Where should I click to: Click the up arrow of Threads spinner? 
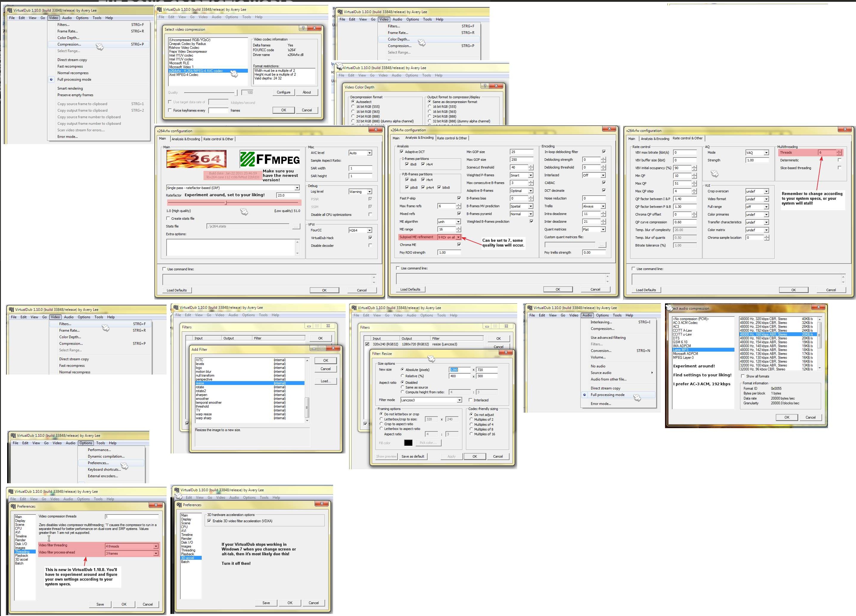click(839, 151)
